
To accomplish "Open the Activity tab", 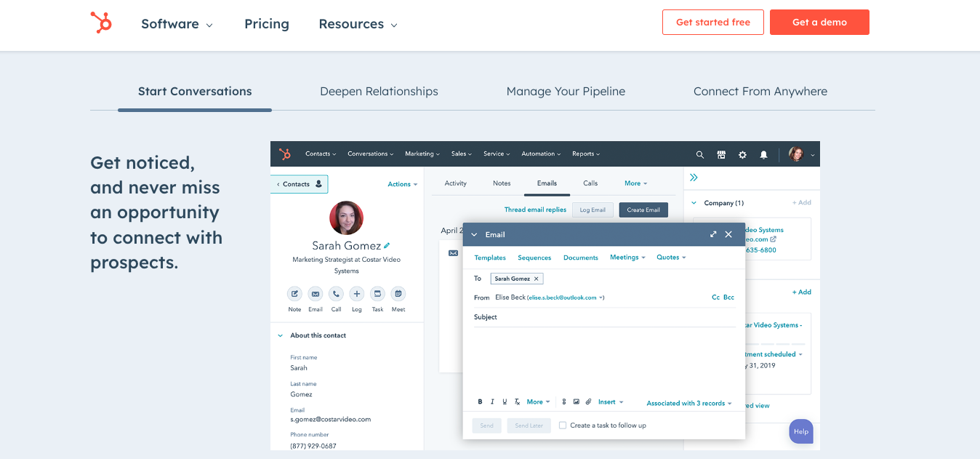I will pyautogui.click(x=456, y=183).
